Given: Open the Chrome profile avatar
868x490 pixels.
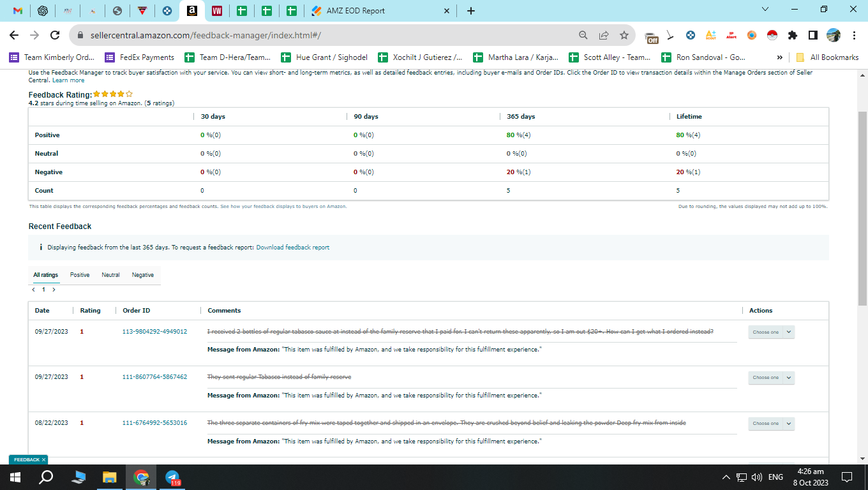Looking at the screenshot, I should pyautogui.click(x=834, y=35).
